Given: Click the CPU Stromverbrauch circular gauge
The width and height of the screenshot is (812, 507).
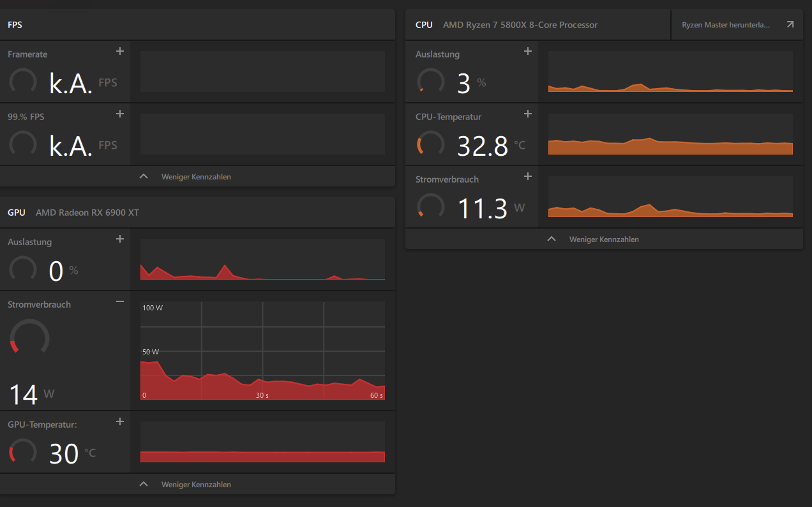Looking at the screenshot, I should [431, 206].
